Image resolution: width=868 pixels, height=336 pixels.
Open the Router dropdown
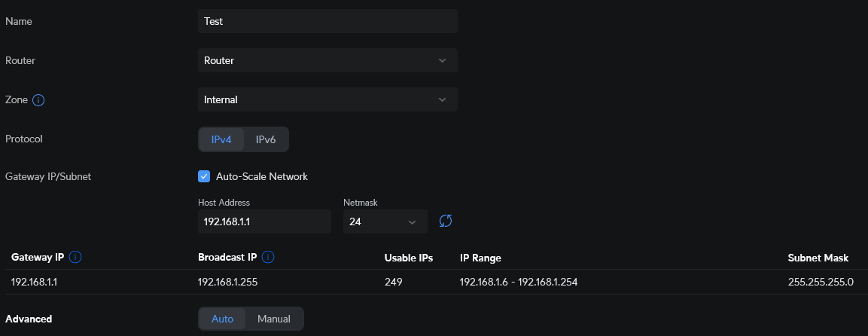coord(327,60)
